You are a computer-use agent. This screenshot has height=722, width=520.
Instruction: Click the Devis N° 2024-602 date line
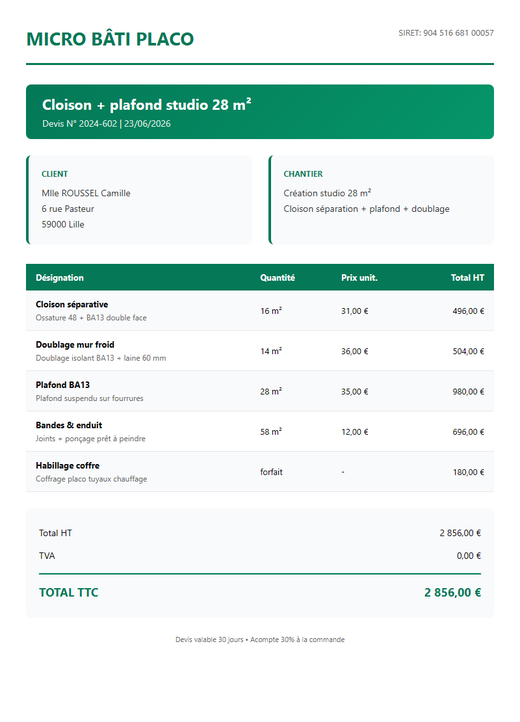tap(106, 124)
